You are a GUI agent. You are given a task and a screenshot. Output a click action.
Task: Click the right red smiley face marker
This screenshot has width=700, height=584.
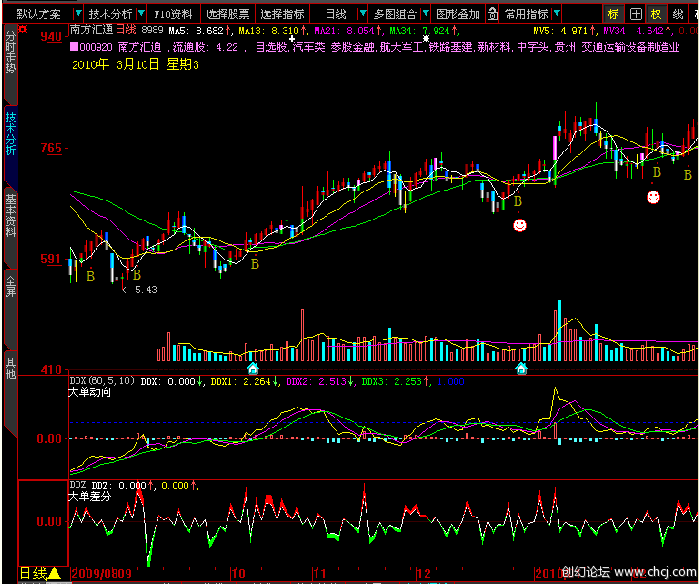click(653, 197)
